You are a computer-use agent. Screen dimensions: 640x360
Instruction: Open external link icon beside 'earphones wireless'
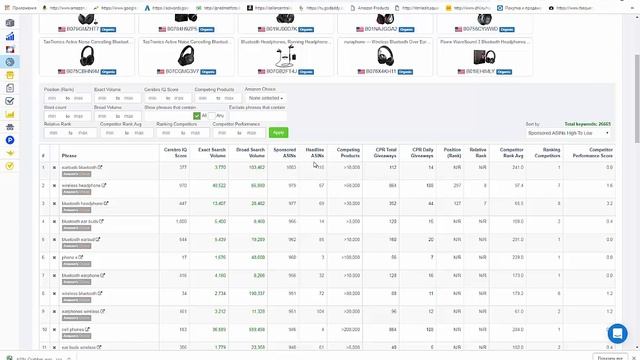[103, 311]
